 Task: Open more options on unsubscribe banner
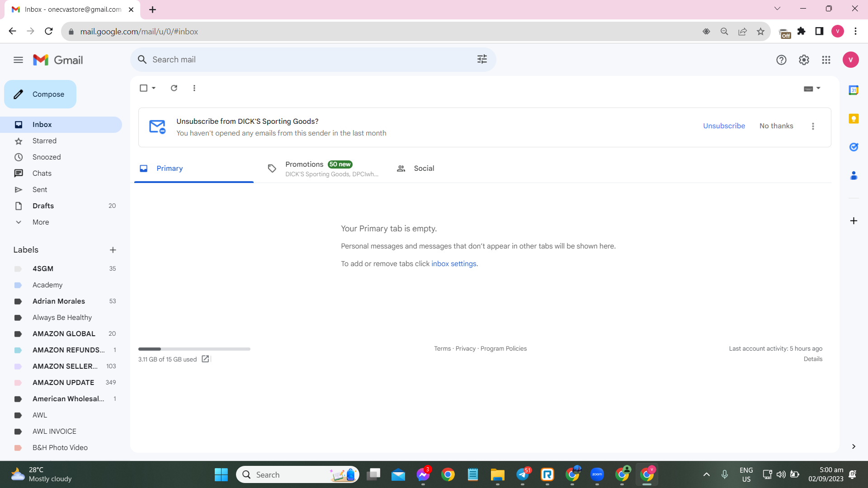point(813,126)
